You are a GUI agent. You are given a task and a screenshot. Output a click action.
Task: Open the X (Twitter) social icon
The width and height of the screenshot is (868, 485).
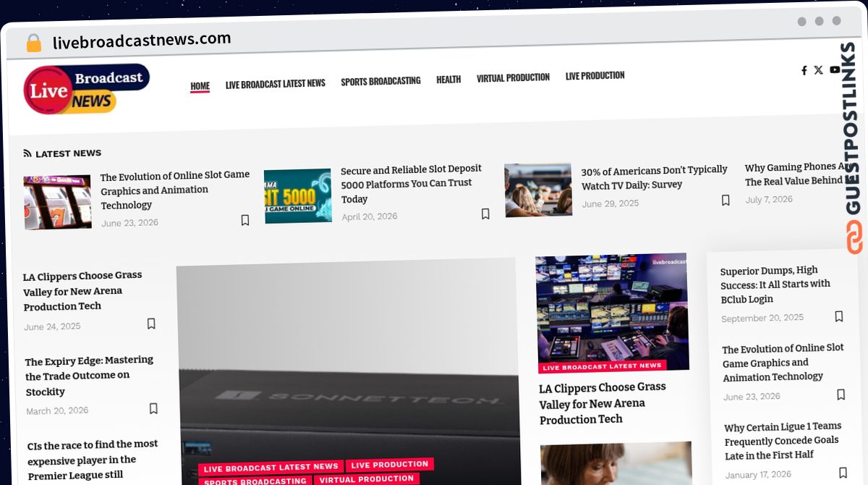pos(818,70)
